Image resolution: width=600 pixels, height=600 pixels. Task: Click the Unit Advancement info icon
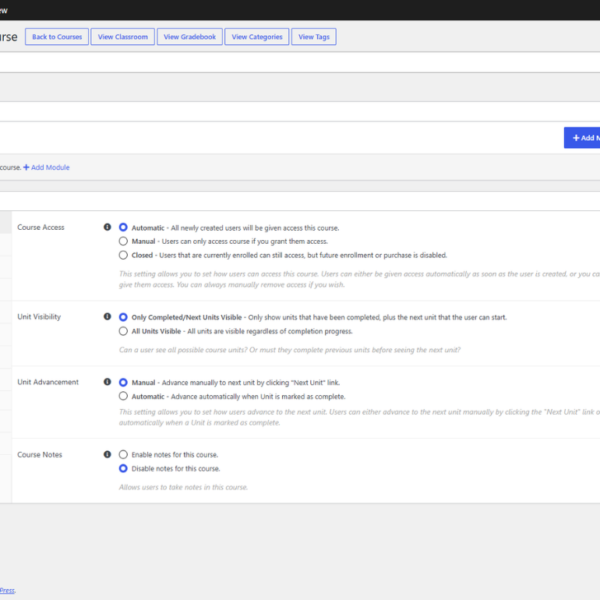107,382
